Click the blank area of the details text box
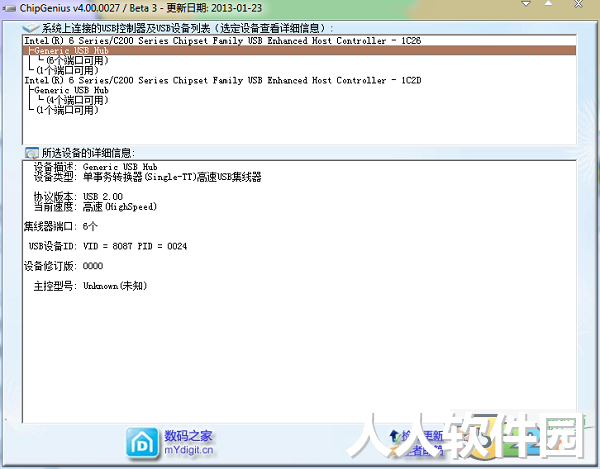 (x=299, y=356)
